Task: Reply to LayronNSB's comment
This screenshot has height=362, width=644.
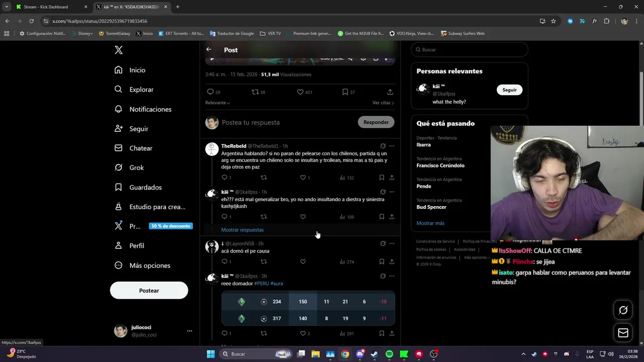Action: coord(226,261)
